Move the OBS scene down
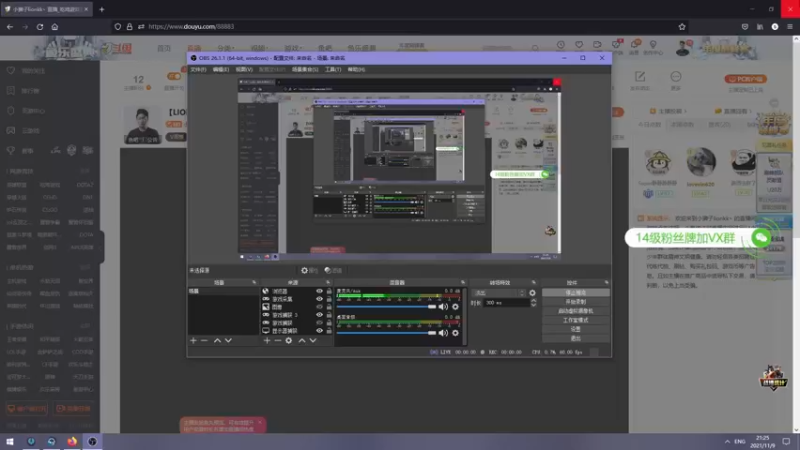 pyautogui.click(x=228, y=340)
